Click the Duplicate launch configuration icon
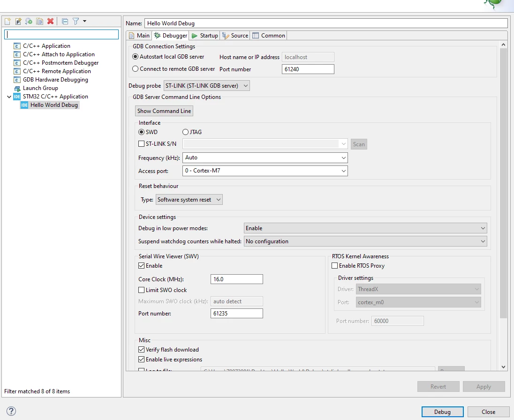 coord(40,21)
